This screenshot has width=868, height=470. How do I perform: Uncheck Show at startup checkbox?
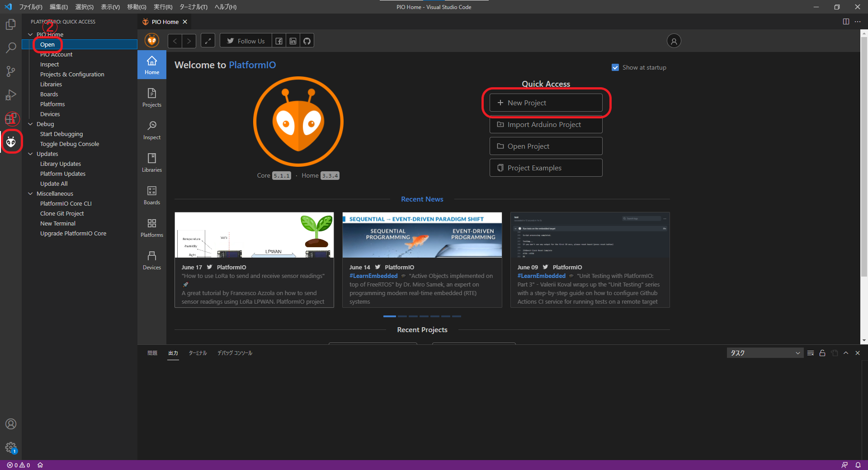615,67
